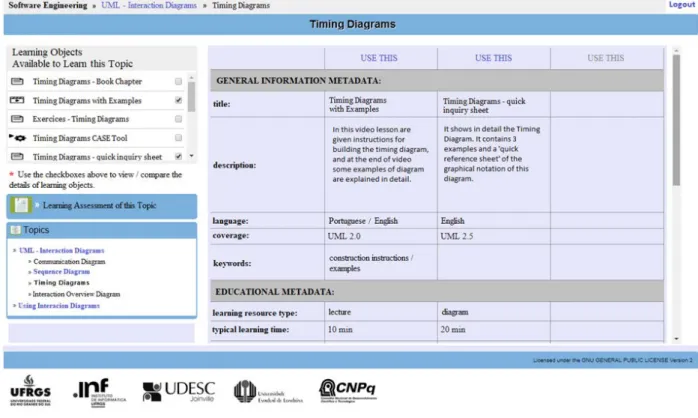Screen dimensions: 698x418
Task: Click the video icon beside Timing Diagrams with Examples
Action: point(17,100)
